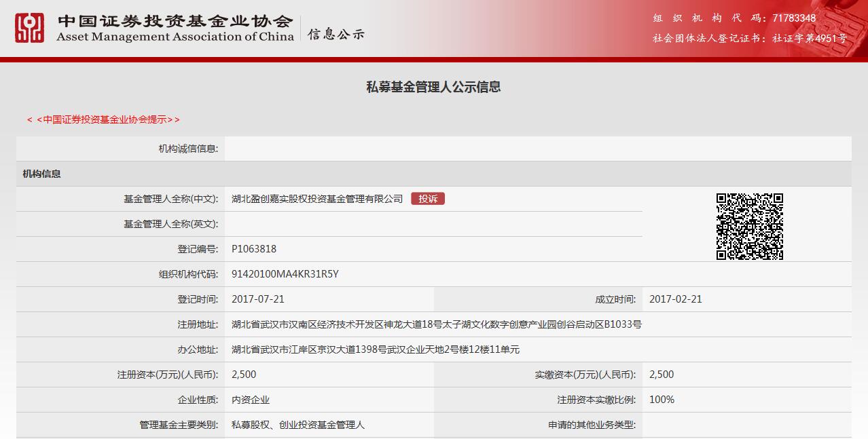The height and width of the screenshot is (439, 868).
Task: Click the red 投诉 complaint button
Action: point(428,199)
